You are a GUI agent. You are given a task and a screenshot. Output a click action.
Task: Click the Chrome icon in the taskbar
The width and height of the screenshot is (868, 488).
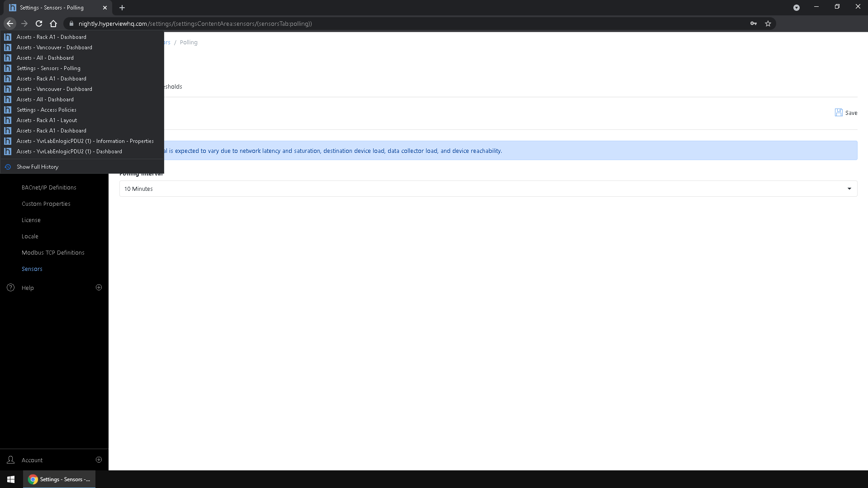pyautogui.click(x=33, y=479)
